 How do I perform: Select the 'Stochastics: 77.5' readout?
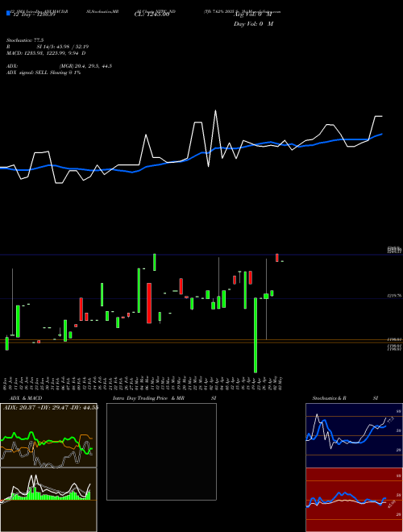click(x=25, y=40)
